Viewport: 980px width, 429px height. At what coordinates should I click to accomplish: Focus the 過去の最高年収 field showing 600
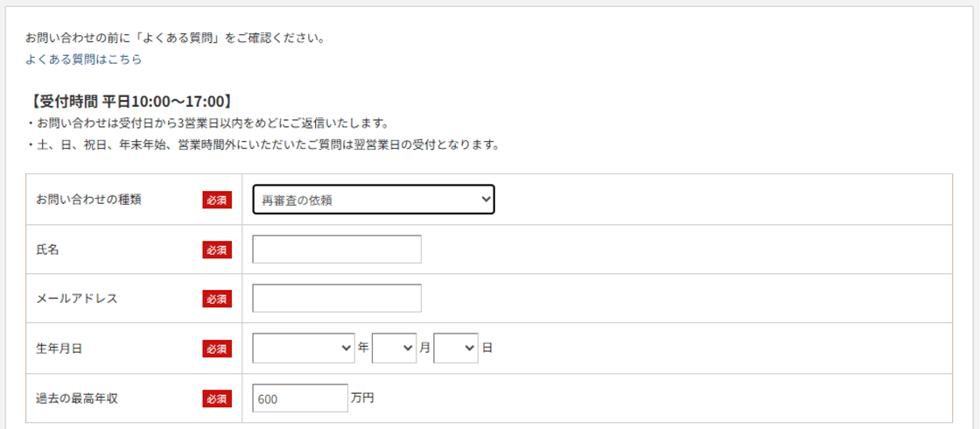(x=300, y=398)
